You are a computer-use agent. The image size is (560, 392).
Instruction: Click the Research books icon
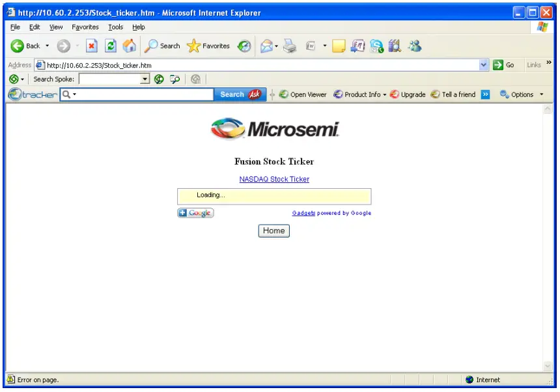(395, 46)
